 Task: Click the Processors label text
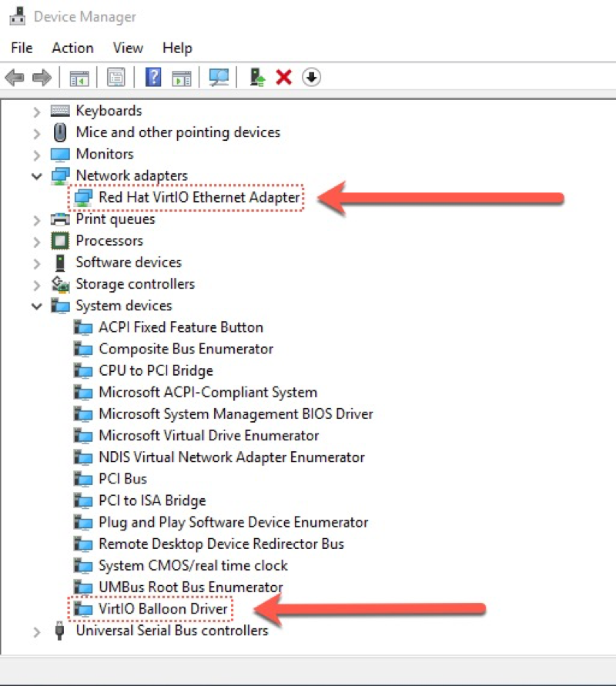[109, 241]
